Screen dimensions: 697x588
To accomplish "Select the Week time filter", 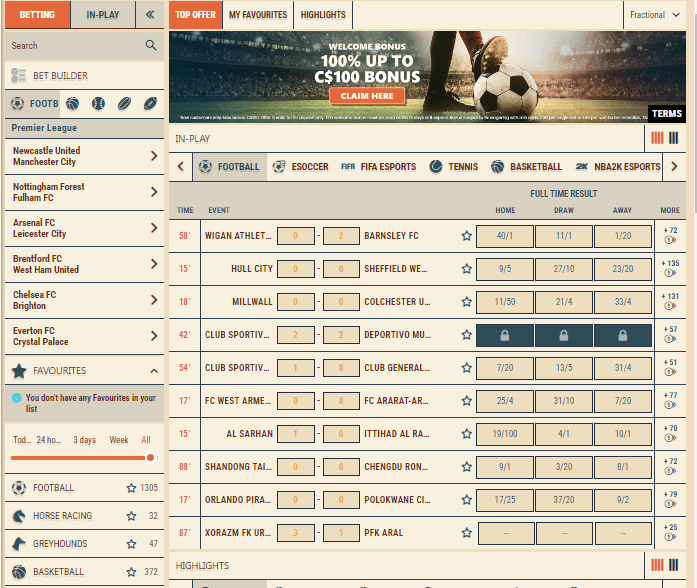I will [119, 440].
